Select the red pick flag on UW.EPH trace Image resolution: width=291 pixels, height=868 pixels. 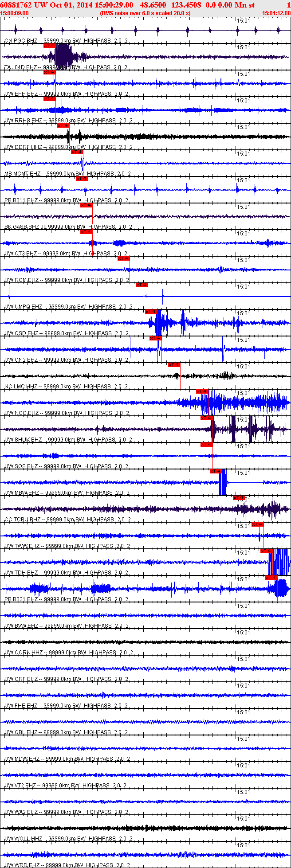pos(49,72)
